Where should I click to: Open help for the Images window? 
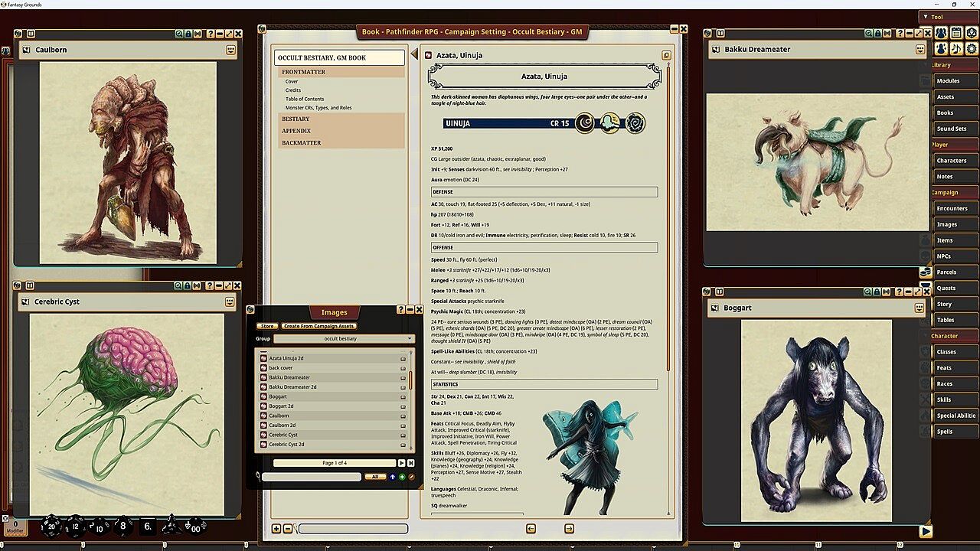400,309
